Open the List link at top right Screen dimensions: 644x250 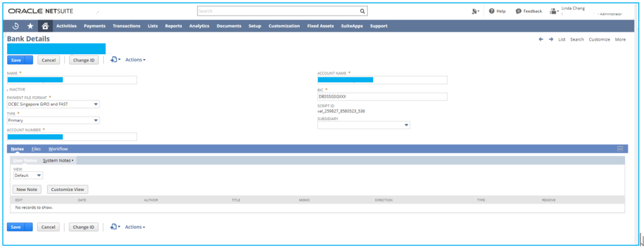[562, 39]
